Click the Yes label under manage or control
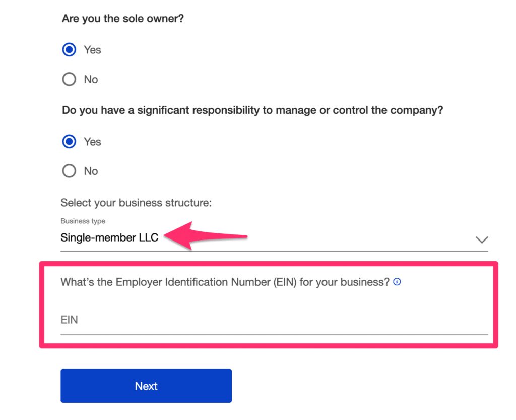Image resolution: width=516 pixels, height=420 pixels. click(x=92, y=142)
